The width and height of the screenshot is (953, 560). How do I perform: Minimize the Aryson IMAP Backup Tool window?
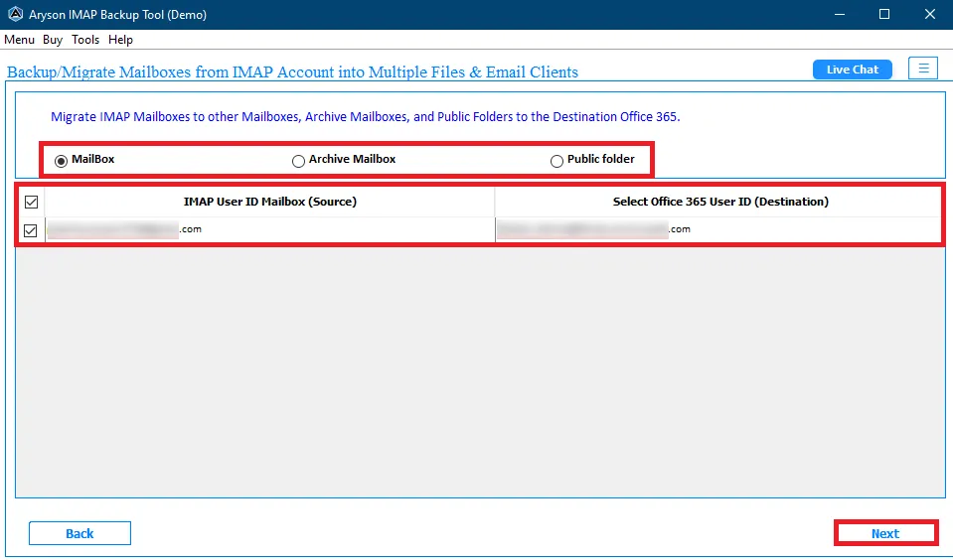[x=840, y=14]
